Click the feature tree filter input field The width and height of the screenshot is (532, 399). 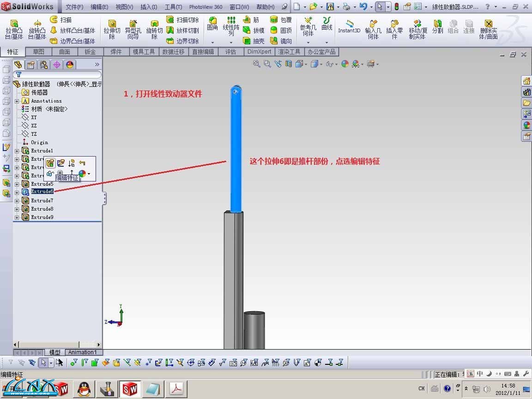60,74
